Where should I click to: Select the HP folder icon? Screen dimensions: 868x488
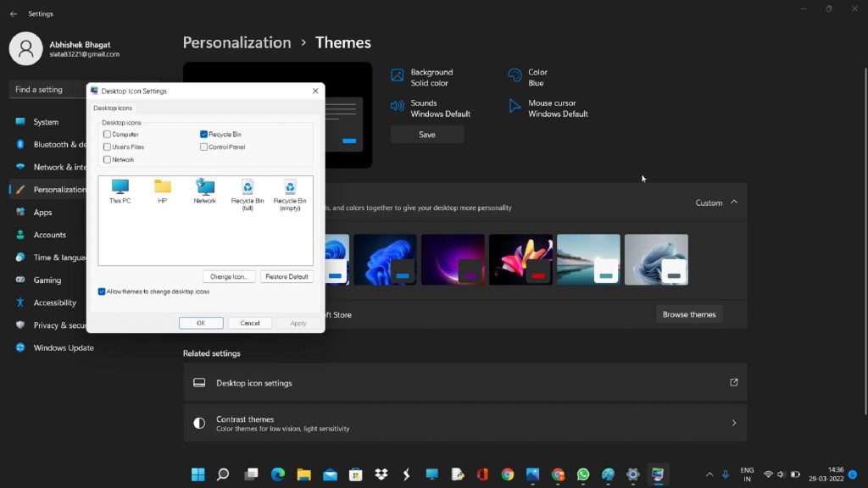pos(162,191)
